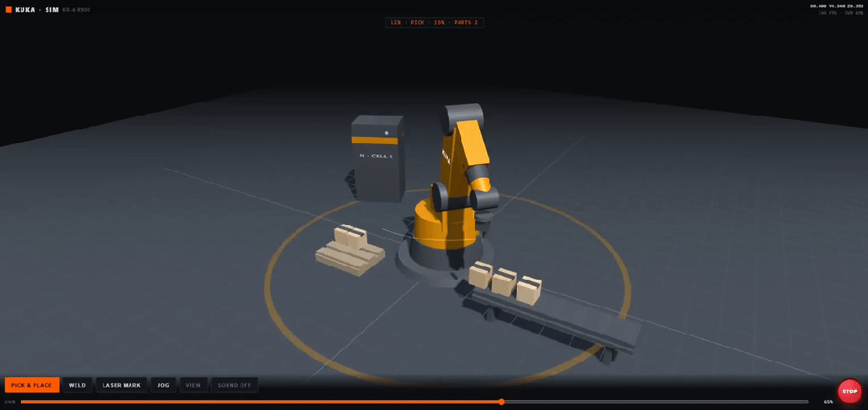Image resolution: width=868 pixels, height=410 pixels.
Task: Click the LIN · PICK status readout
Action: 434,23
